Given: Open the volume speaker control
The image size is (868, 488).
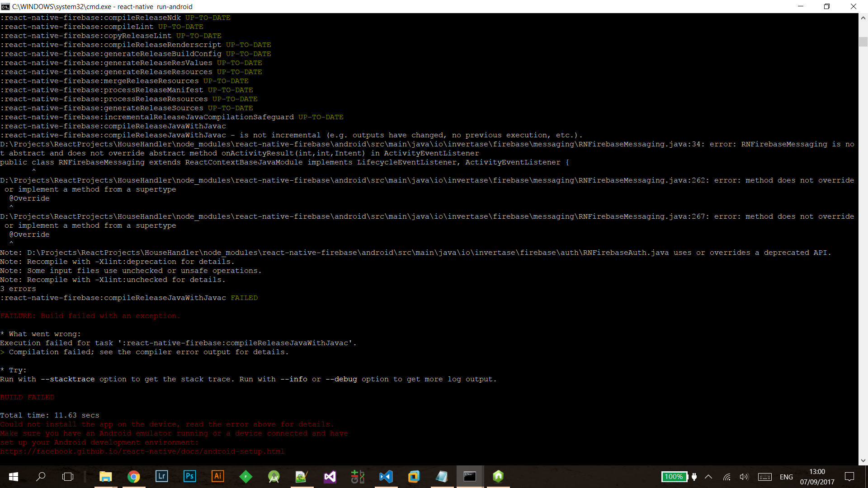Looking at the screenshot, I should (744, 477).
